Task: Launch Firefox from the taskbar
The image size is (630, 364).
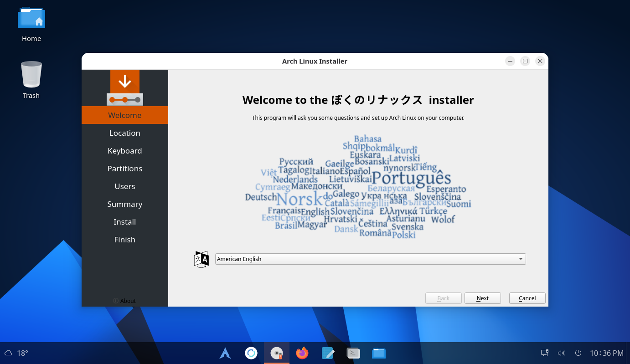Action: click(x=302, y=353)
